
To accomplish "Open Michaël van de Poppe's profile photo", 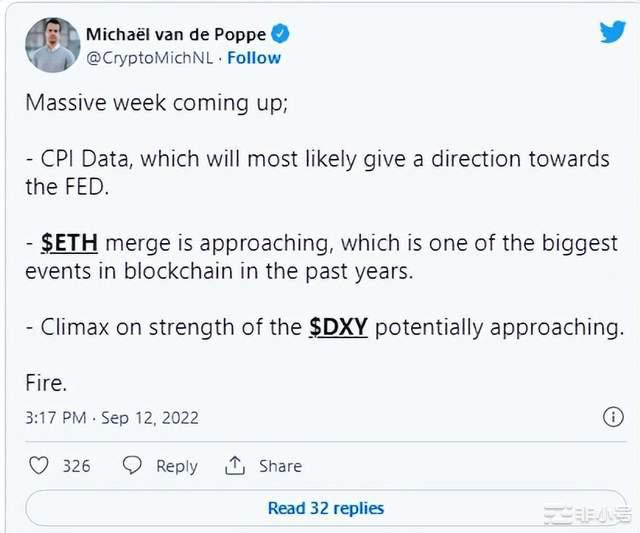I will [52, 46].
